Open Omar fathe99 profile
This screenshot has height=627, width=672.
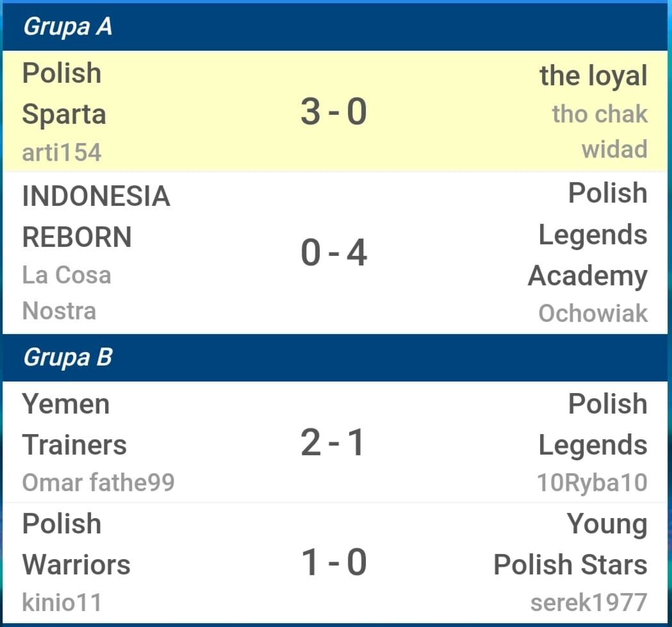(98, 483)
